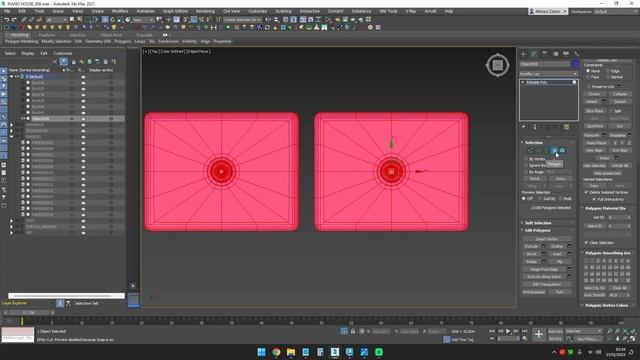Image resolution: width=640 pixels, height=360 pixels.
Task: Click the blue object color swatch
Action: tap(575, 64)
